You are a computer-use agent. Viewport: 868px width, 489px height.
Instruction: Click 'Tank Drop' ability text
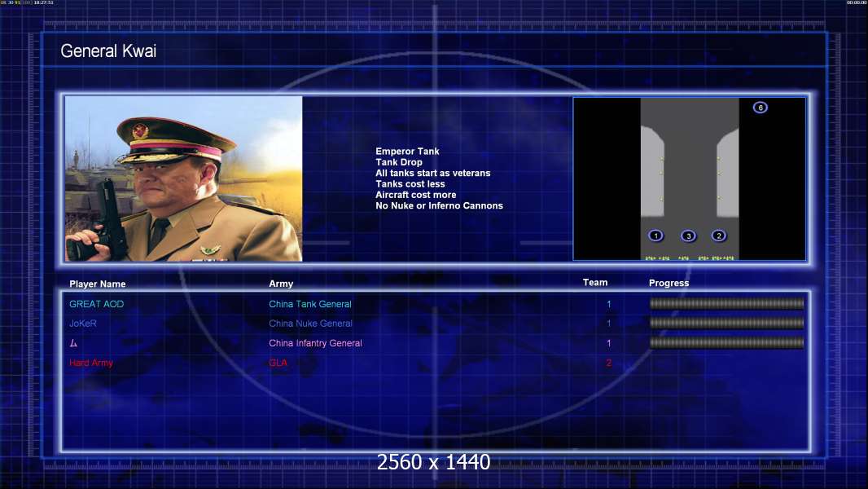[x=399, y=162]
